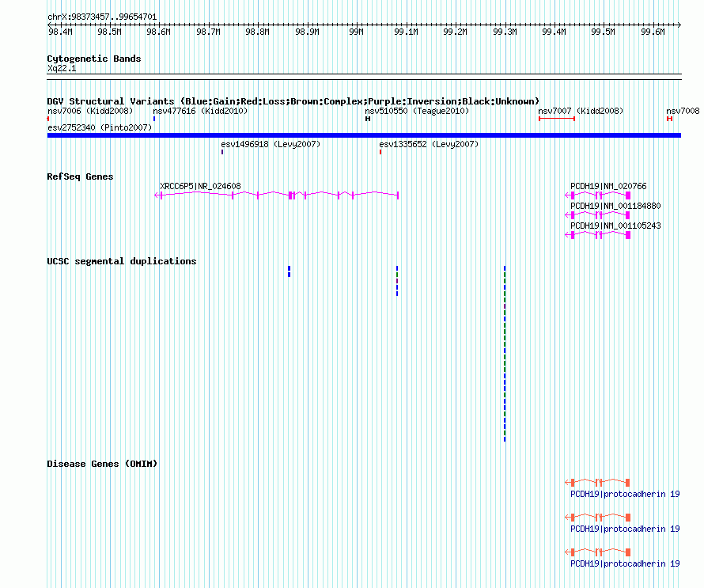
Task: Click the segmental duplication stack near 99.08M
Action: click(397, 281)
